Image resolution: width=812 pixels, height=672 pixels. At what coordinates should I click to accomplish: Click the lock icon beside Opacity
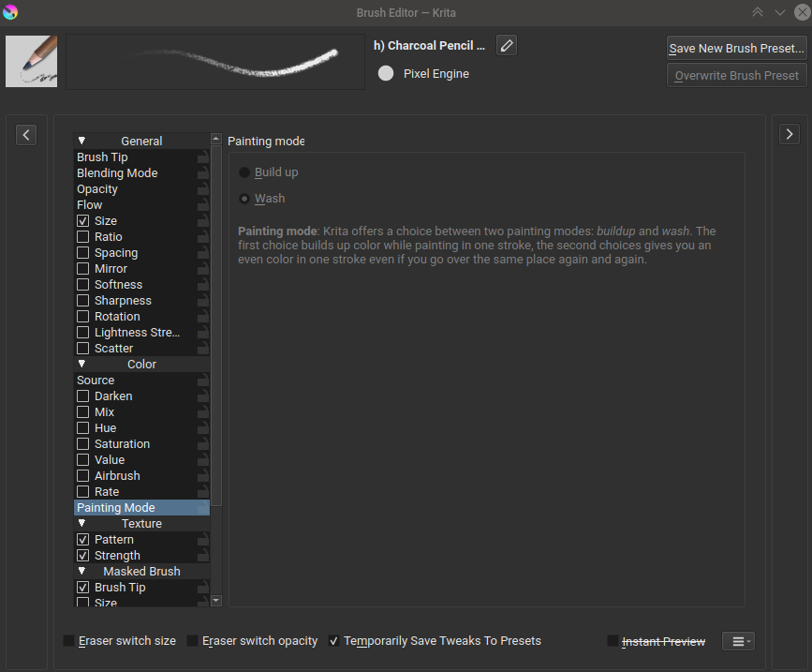click(202, 189)
